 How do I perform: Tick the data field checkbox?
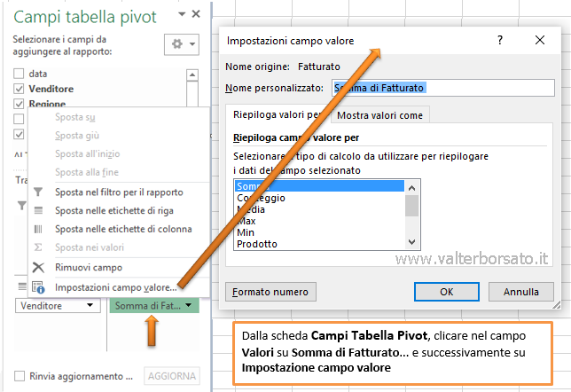tap(19, 74)
